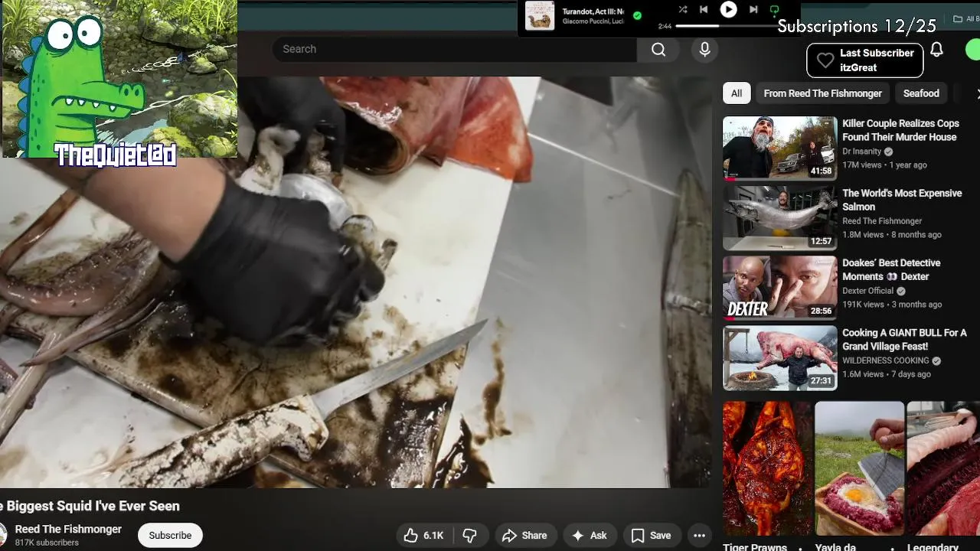Click into the YouTube Search field

454,49
